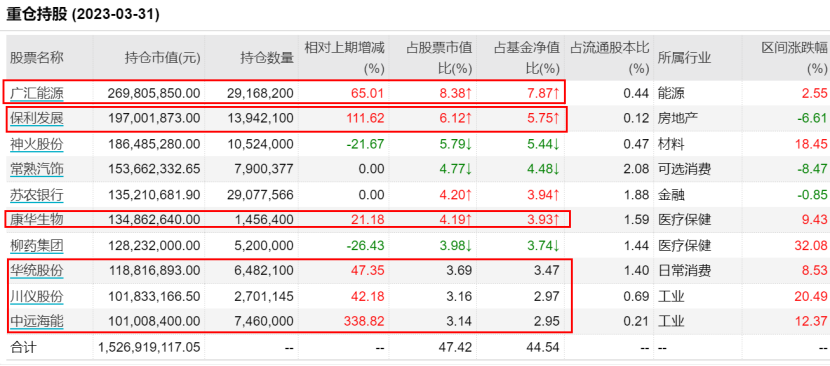Open the 常熟汽饰 stock link
This screenshot has width=830, height=366.
[x=37, y=169]
